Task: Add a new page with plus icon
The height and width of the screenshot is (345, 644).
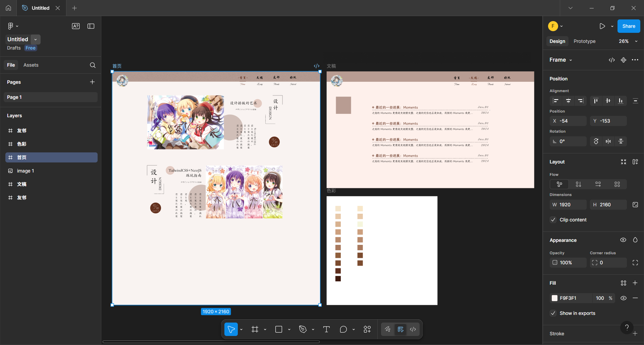Action: [92, 82]
